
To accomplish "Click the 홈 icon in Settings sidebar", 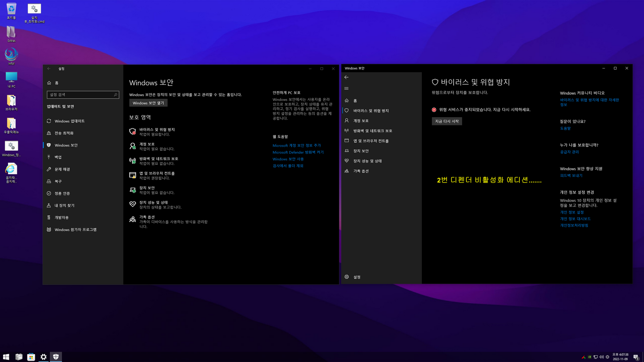I will [x=49, y=83].
